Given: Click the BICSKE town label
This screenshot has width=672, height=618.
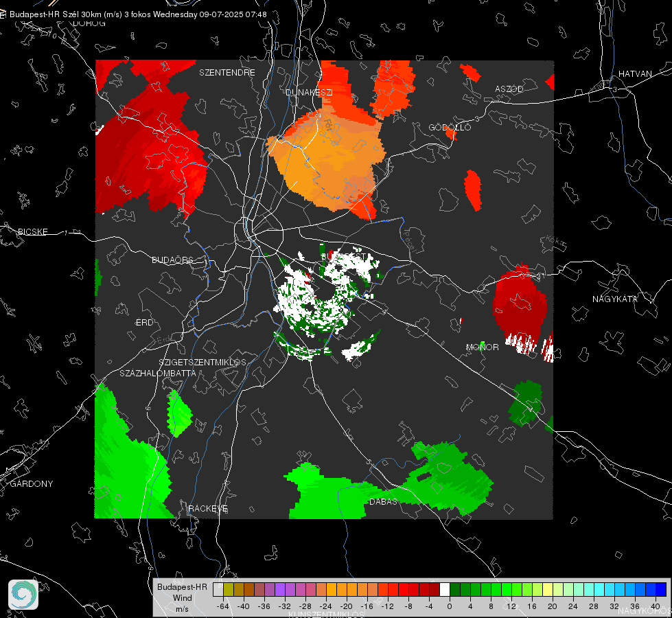Looking at the screenshot, I should (33, 232).
